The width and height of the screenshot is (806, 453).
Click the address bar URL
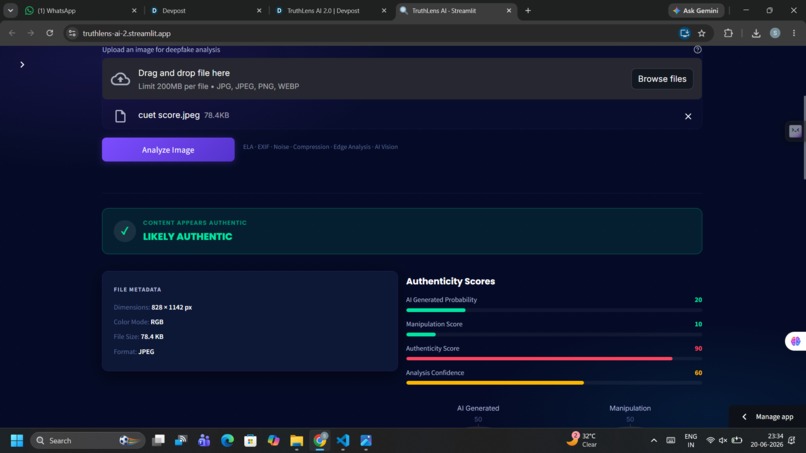126,33
